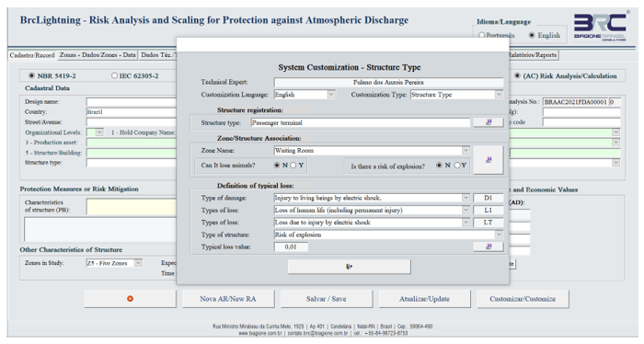Save the typical loss value entry

tap(488, 247)
